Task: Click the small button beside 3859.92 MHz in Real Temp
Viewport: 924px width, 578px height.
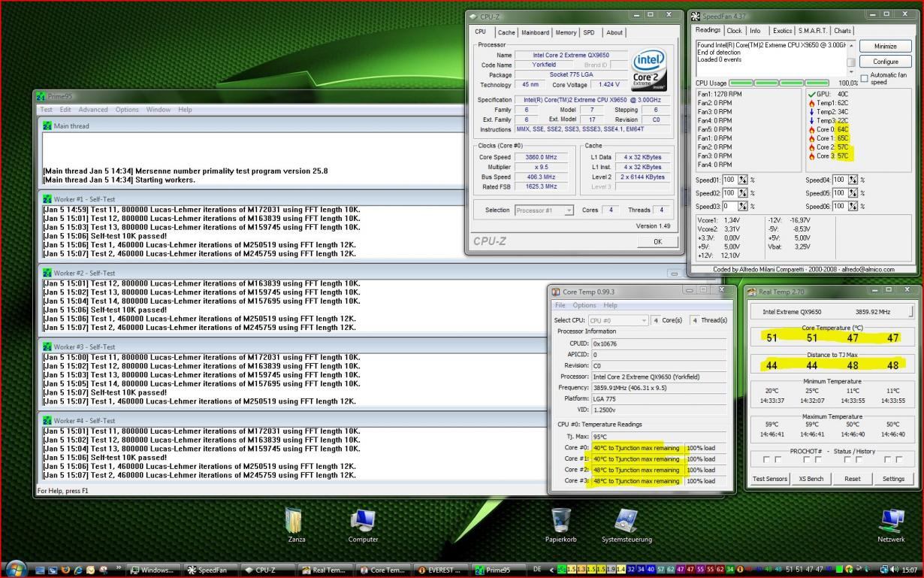Action: (x=910, y=311)
